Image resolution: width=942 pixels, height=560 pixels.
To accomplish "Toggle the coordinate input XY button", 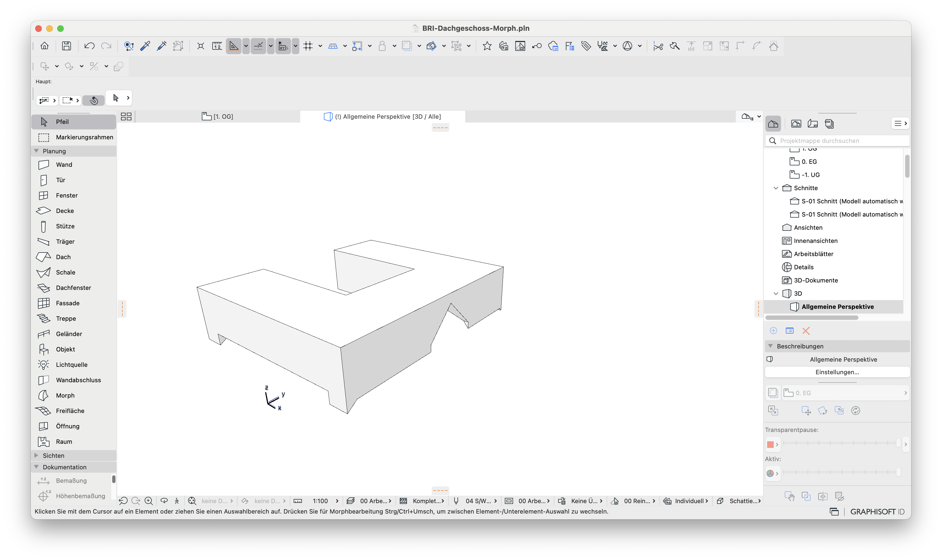I will coord(283,46).
